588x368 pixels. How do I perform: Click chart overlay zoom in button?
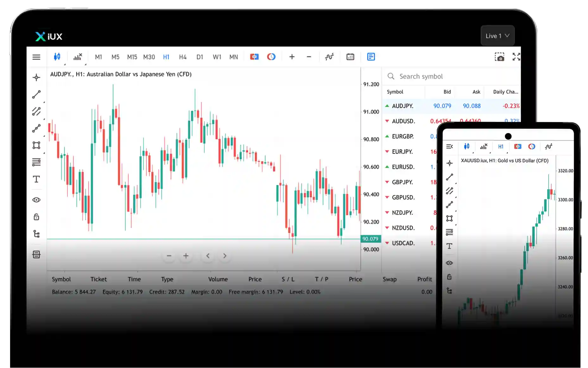(186, 256)
